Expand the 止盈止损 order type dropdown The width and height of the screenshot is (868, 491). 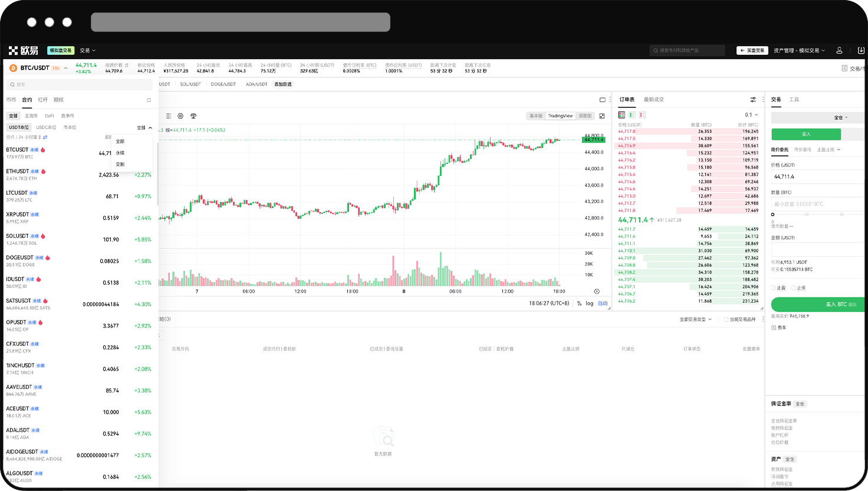point(828,150)
